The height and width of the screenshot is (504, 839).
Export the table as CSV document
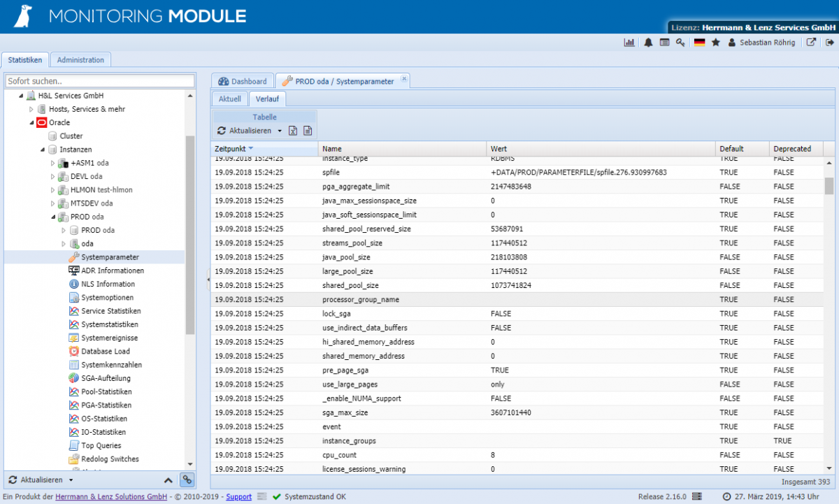click(308, 131)
